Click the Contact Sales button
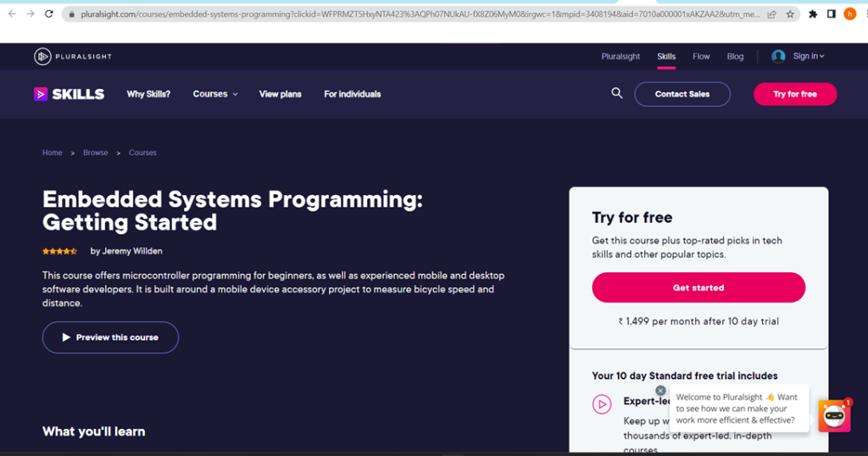The width and height of the screenshot is (868, 456). pos(682,94)
